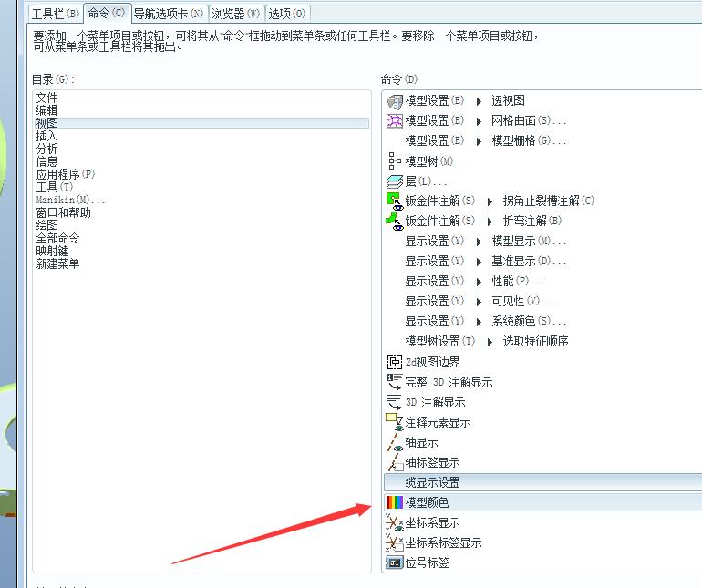Select the 可见性(V)... command
Viewport: 702px width, 588px height.
[524, 302]
